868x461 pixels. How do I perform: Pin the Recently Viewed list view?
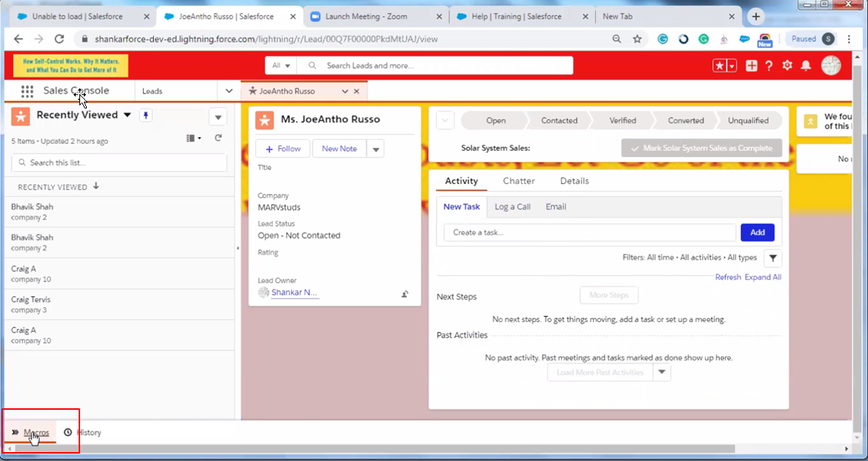click(x=146, y=115)
